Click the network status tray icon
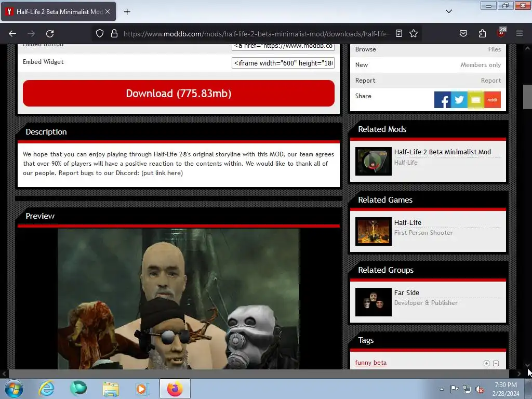532x399 pixels. pos(467,389)
